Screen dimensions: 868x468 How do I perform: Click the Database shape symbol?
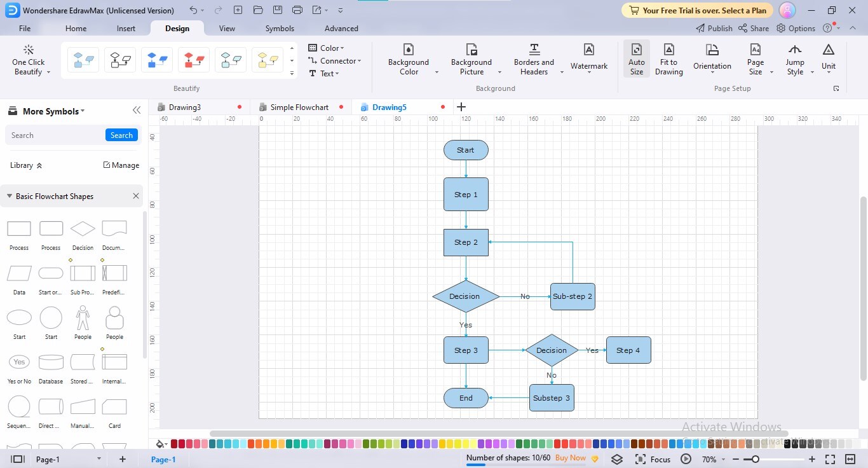(x=51, y=368)
